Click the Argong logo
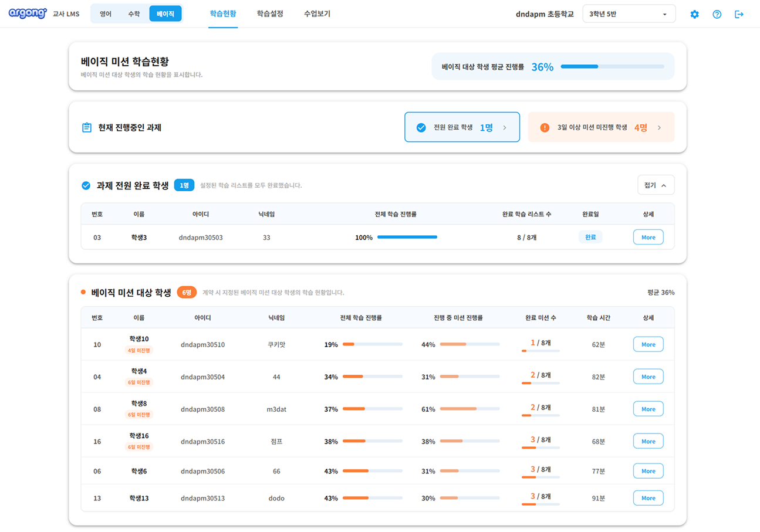 [28, 13]
